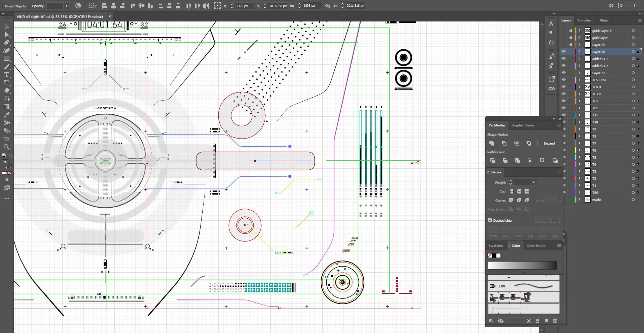Open the Character panel icon
Viewport: 644px width, 333px height.
pyautogui.click(x=551, y=24)
